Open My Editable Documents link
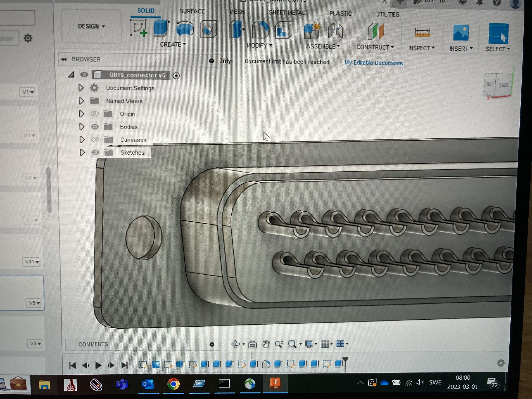This screenshot has width=532, height=399. [x=374, y=63]
